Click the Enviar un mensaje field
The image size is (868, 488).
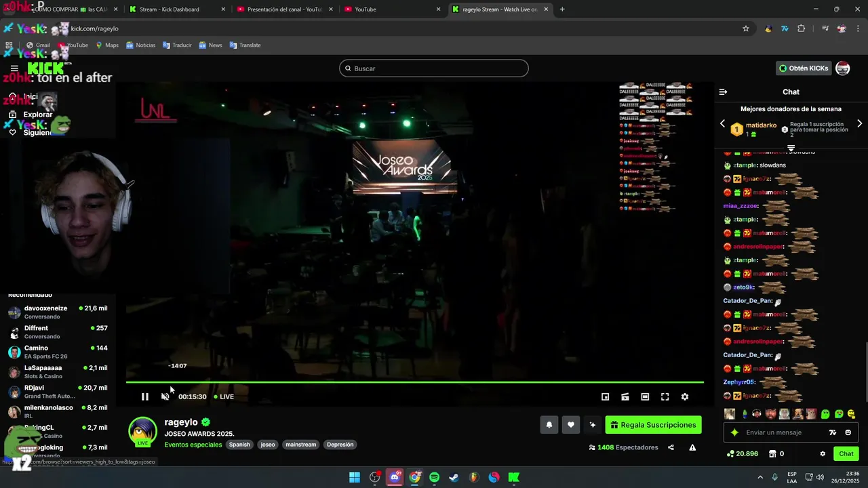783,432
